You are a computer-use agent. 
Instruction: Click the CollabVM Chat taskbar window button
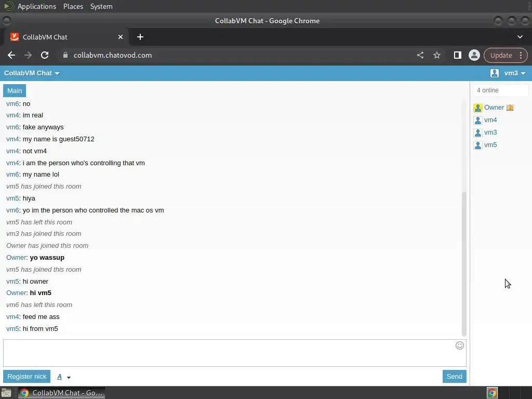coord(61,393)
